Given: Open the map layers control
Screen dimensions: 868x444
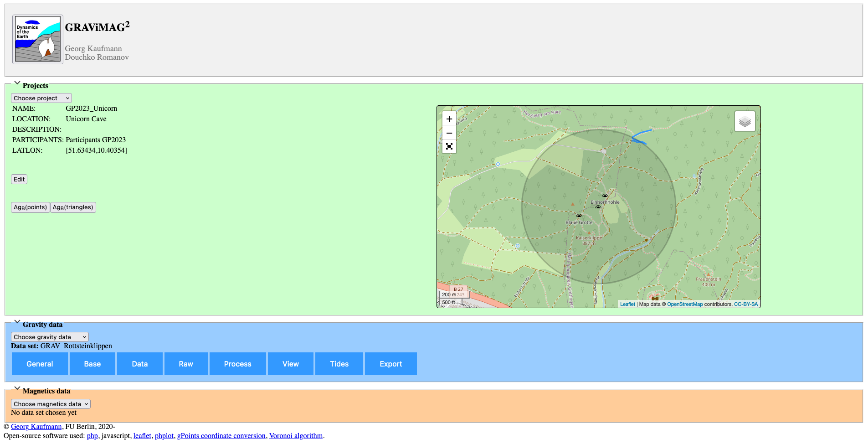Looking at the screenshot, I should click(745, 122).
